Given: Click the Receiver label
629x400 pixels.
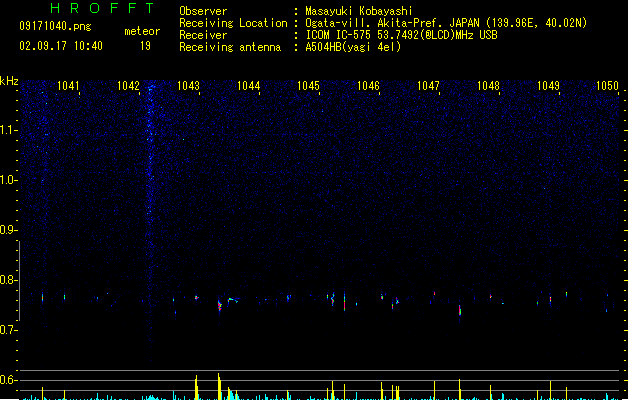Looking at the screenshot, I should pos(203,35).
